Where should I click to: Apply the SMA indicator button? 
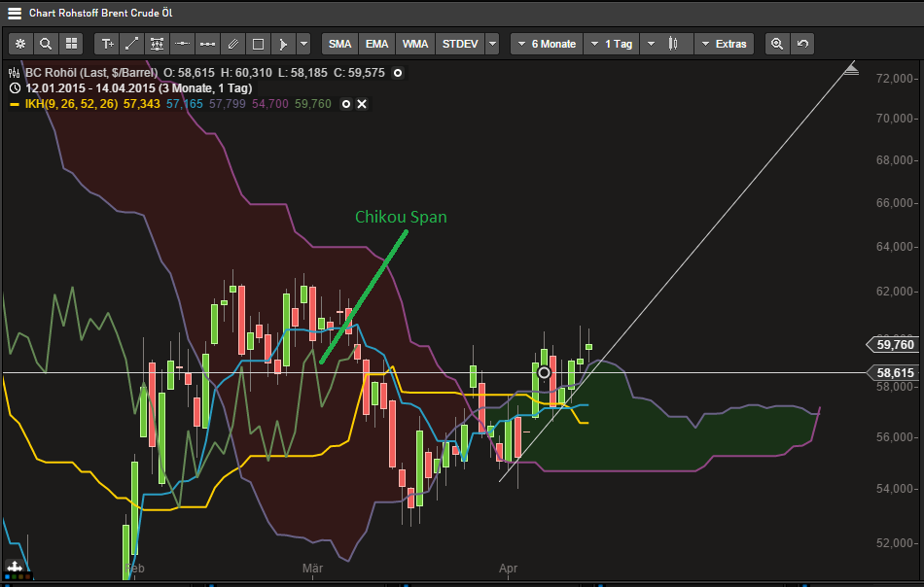338,43
